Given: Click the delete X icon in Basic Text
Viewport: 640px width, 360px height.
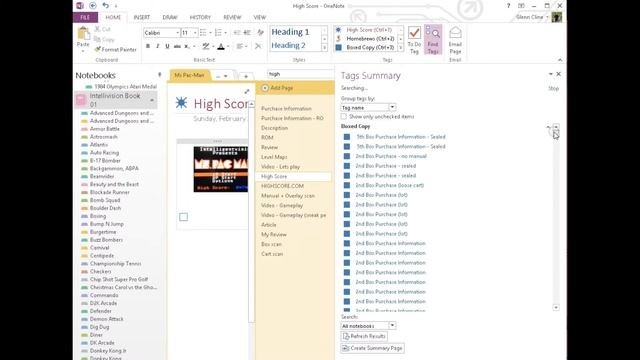Looking at the screenshot, I should (258, 46).
